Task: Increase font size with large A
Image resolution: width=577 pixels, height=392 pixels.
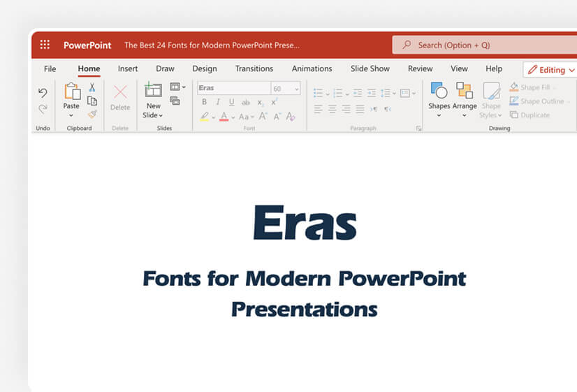Action: (263, 117)
